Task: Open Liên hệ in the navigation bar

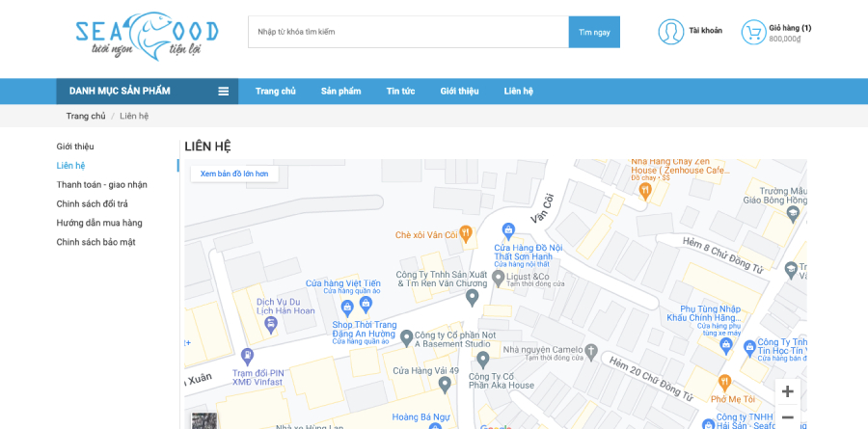Action: pyautogui.click(x=519, y=92)
